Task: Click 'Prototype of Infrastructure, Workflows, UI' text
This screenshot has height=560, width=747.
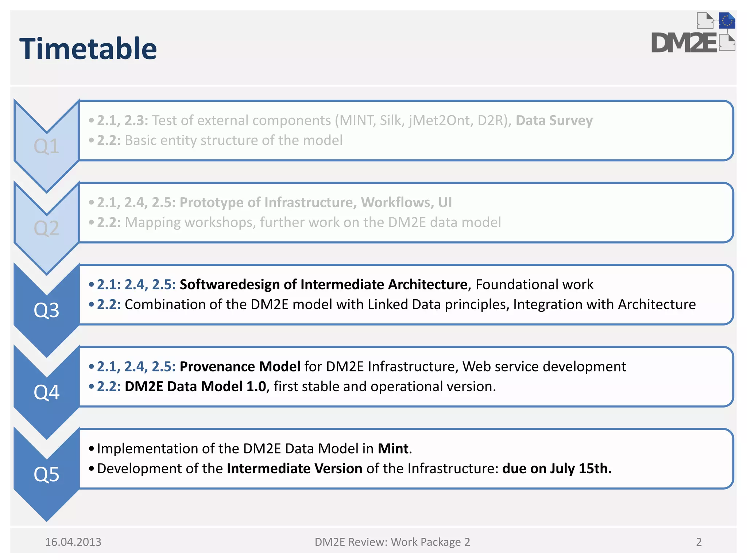Action: (316, 202)
